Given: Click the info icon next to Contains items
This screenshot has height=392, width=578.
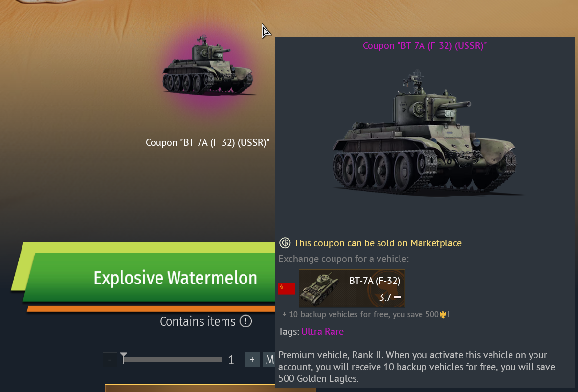Looking at the screenshot, I should [x=245, y=321].
